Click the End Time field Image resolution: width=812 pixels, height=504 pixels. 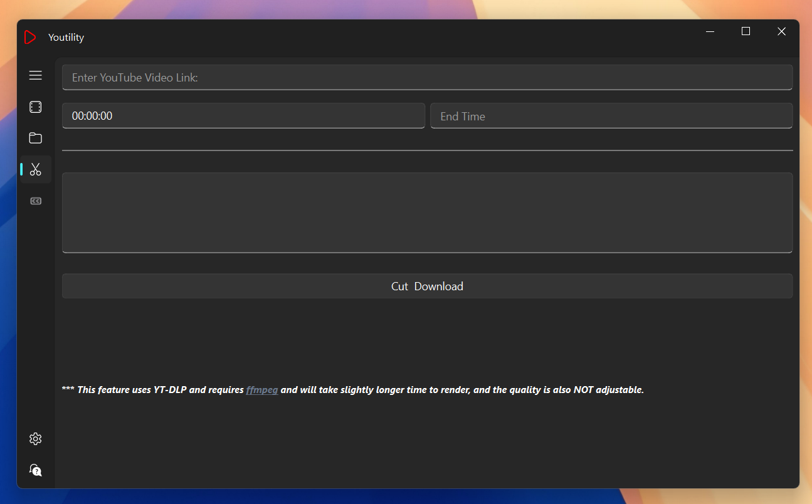click(x=611, y=116)
